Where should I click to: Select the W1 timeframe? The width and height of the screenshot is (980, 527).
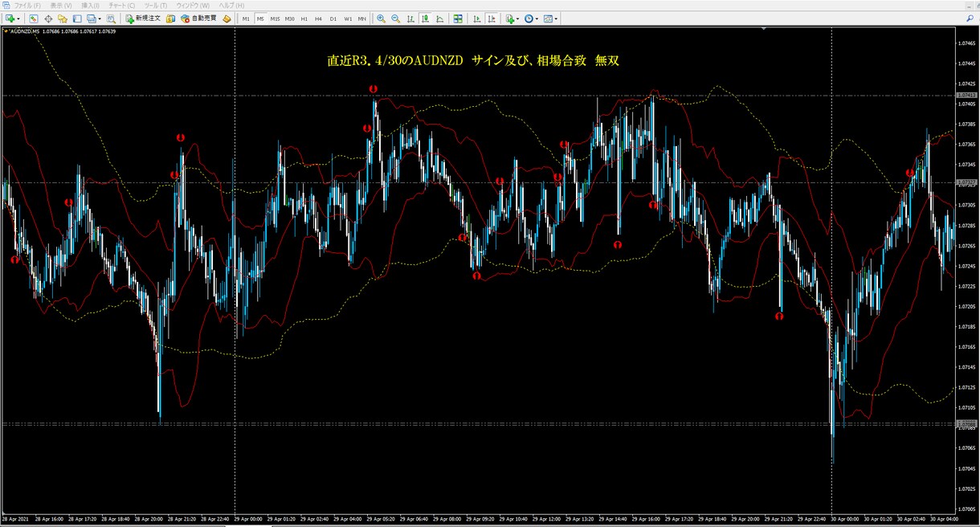pyautogui.click(x=348, y=18)
